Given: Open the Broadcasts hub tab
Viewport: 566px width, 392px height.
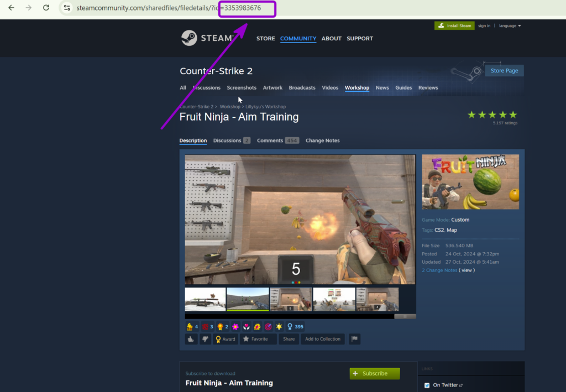Looking at the screenshot, I should pos(302,88).
